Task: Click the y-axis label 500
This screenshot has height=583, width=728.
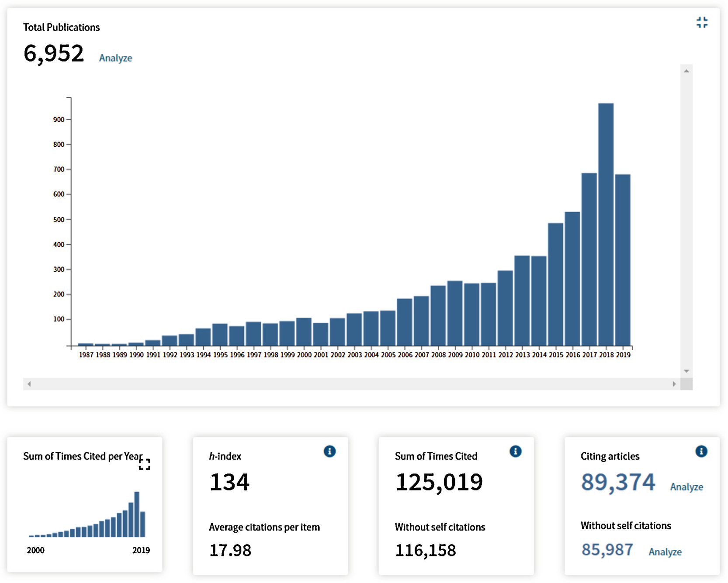Action: tap(59, 220)
